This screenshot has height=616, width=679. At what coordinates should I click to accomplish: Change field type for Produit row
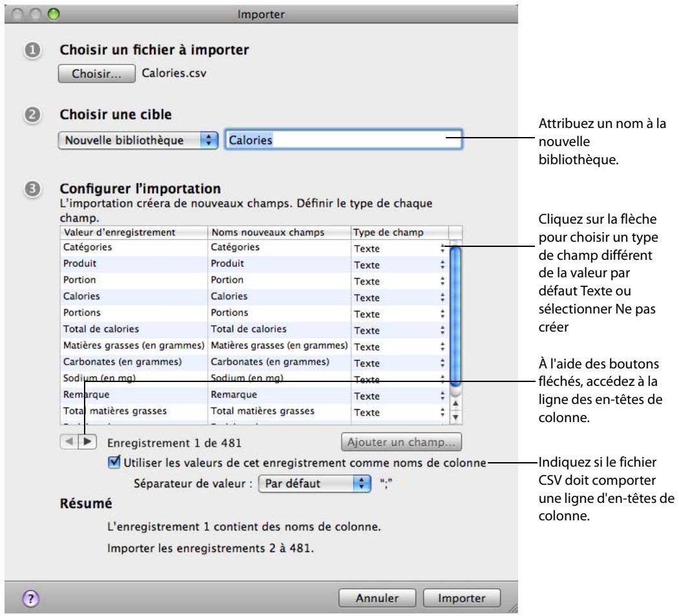click(x=442, y=264)
